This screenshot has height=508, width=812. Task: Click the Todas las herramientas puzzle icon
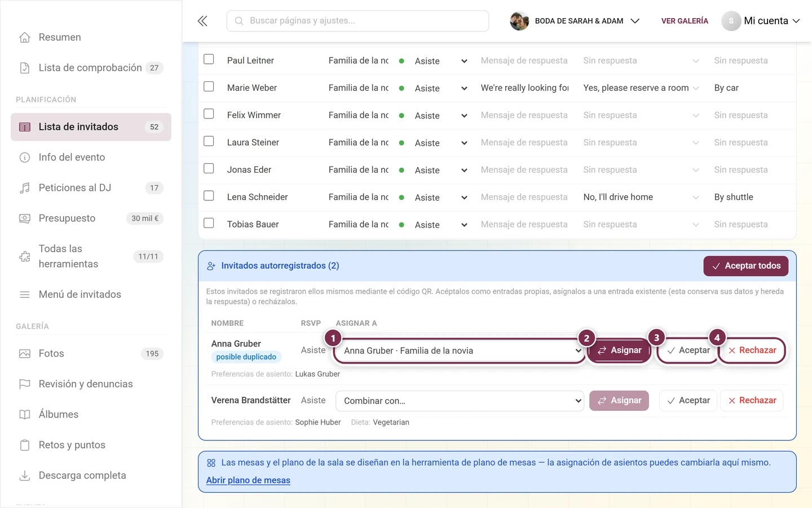coord(25,256)
